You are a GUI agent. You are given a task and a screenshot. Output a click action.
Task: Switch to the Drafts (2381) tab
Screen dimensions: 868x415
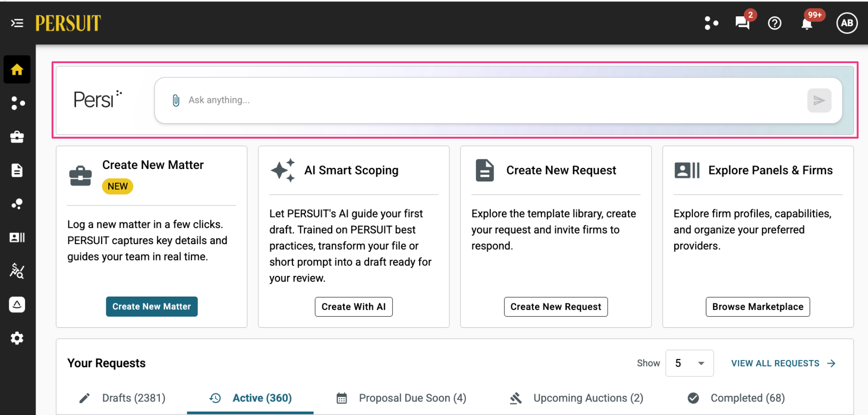pos(123,398)
